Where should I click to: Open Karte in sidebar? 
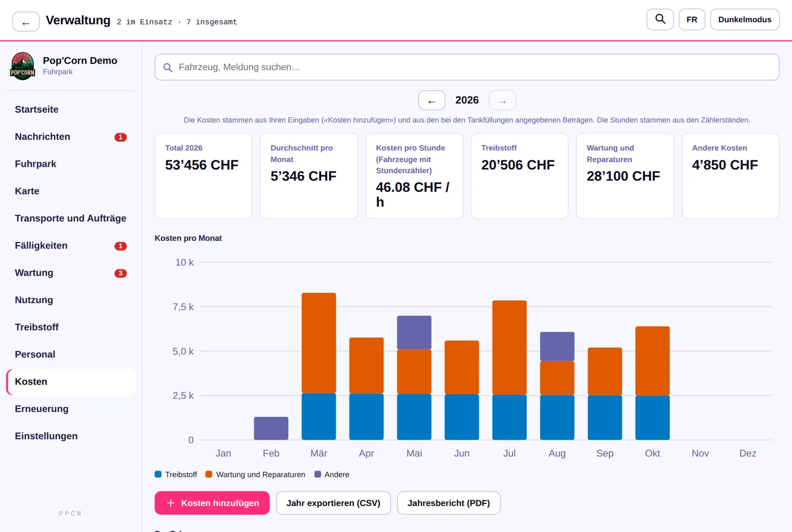71,191
